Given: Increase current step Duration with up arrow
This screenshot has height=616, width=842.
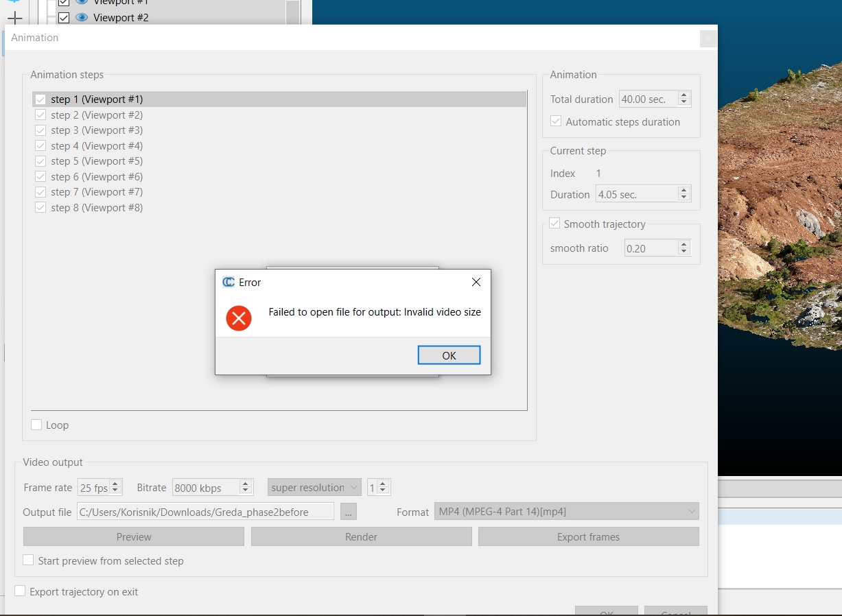Looking at the screenshot, I should (x=683, y=191).
